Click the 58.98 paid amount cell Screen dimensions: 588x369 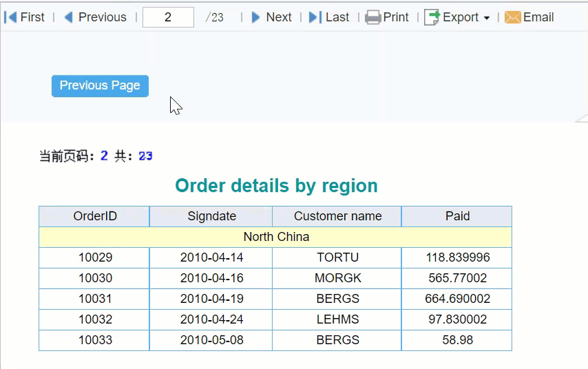[456, 340]
